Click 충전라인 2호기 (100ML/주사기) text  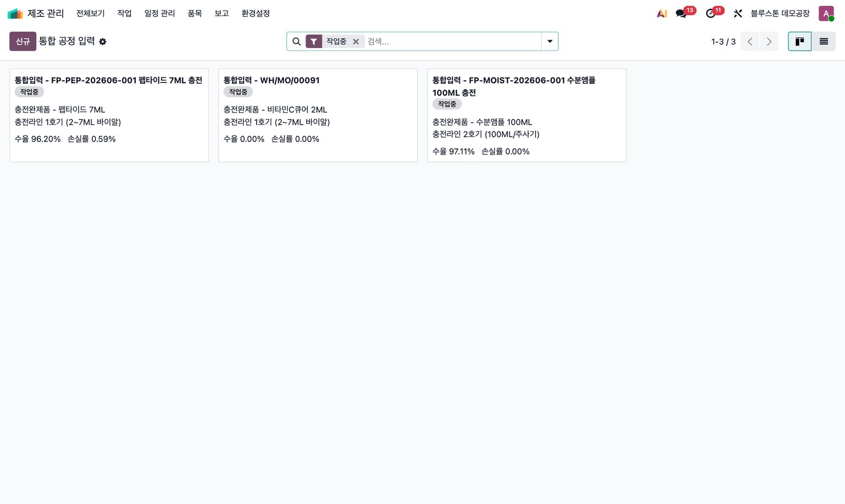[486, 134]
